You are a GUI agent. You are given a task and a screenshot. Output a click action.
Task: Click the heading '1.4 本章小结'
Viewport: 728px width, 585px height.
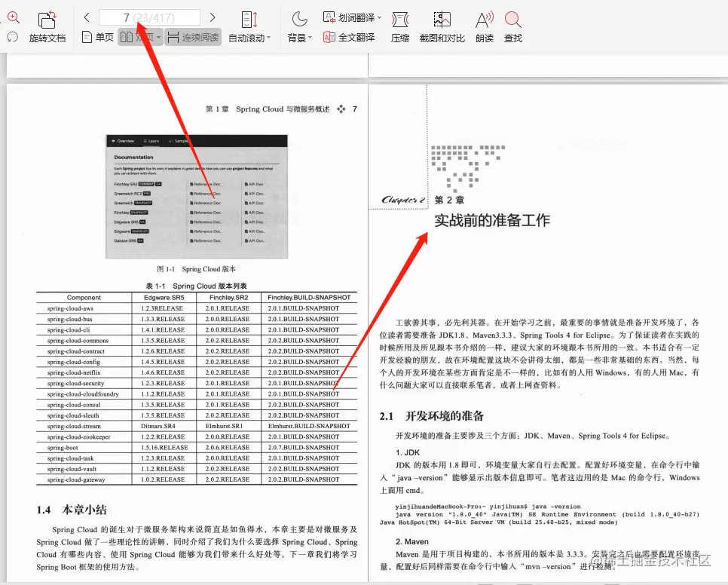pyautogui.click(x=72, y=510)
